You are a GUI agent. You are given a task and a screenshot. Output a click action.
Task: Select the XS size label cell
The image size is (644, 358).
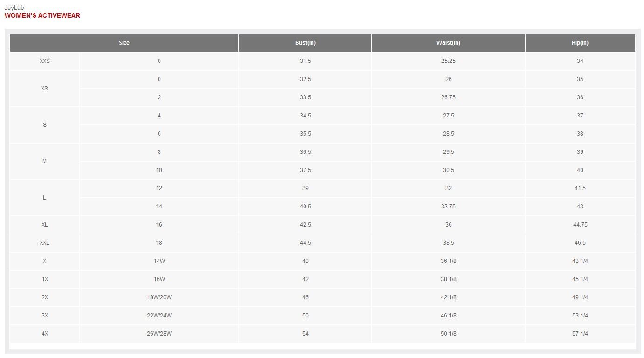(x=45, y=89)
